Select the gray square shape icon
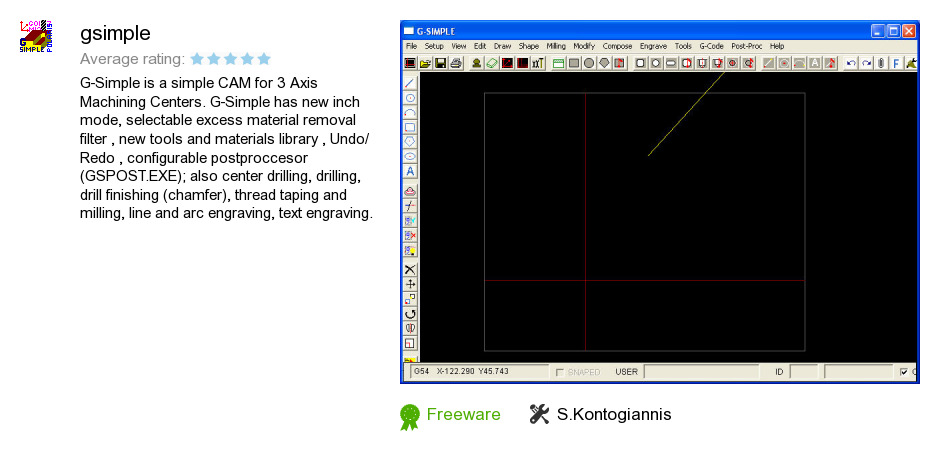This screenshot has height=461, width=940. 574,63
